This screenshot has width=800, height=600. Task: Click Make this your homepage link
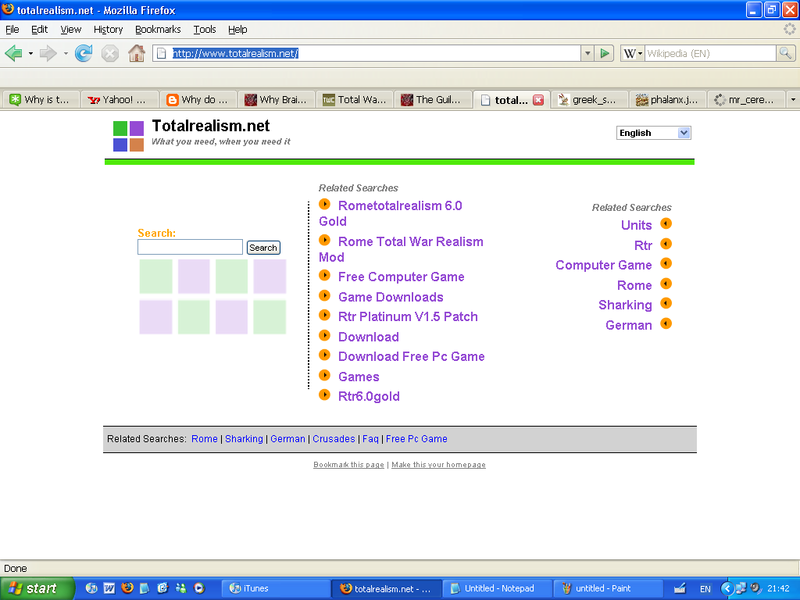[438, 465]
